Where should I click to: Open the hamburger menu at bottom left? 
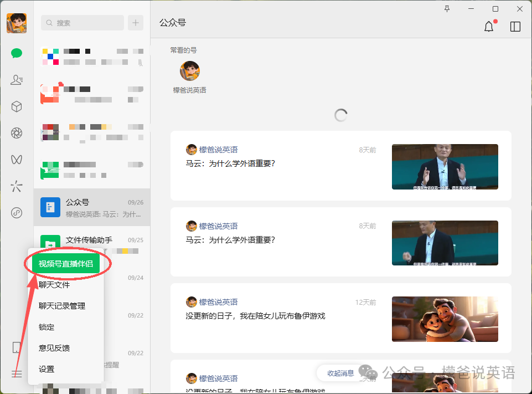coord(17,374)
